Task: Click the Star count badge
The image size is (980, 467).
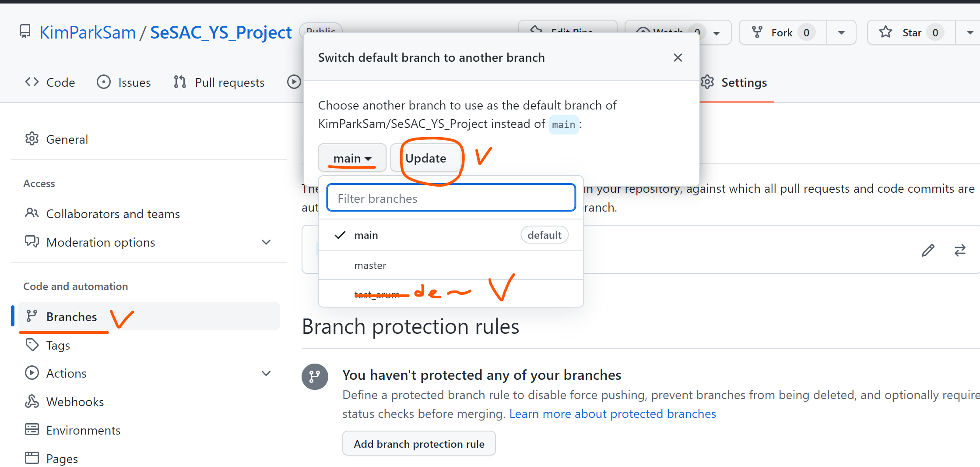Action: coord(935,33)
